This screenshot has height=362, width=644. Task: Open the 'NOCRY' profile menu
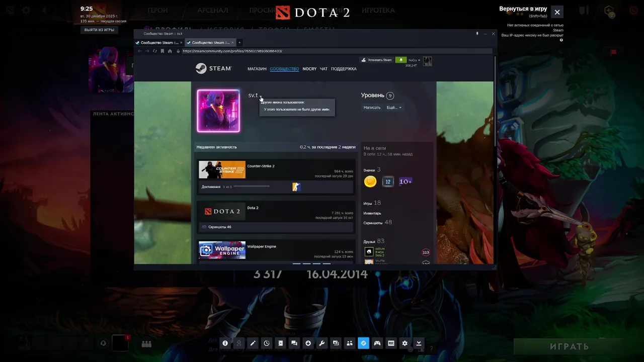click(309, 69)
